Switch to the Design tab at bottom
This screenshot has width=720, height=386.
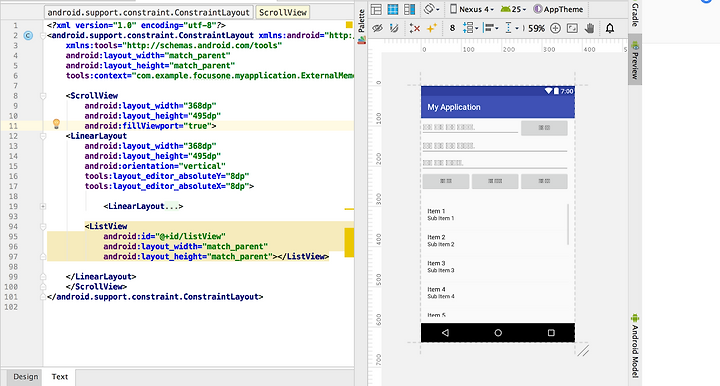pyautogui.click(x=25, y=377)
